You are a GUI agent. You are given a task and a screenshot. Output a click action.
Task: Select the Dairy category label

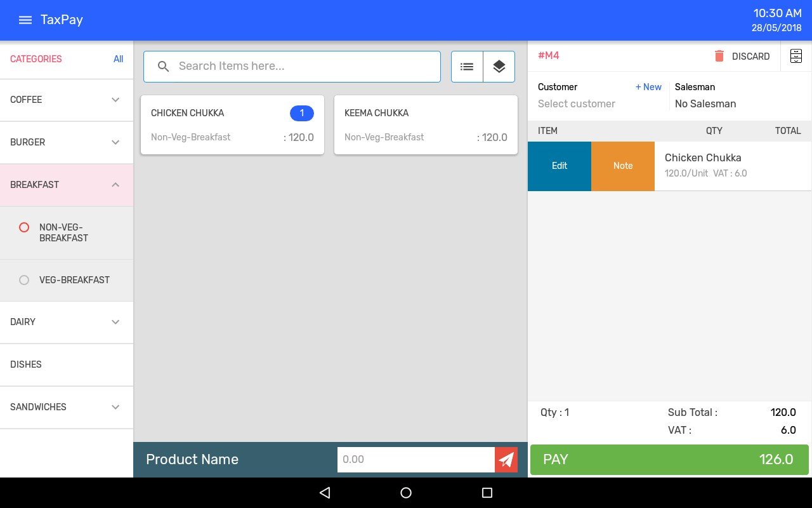23,322
